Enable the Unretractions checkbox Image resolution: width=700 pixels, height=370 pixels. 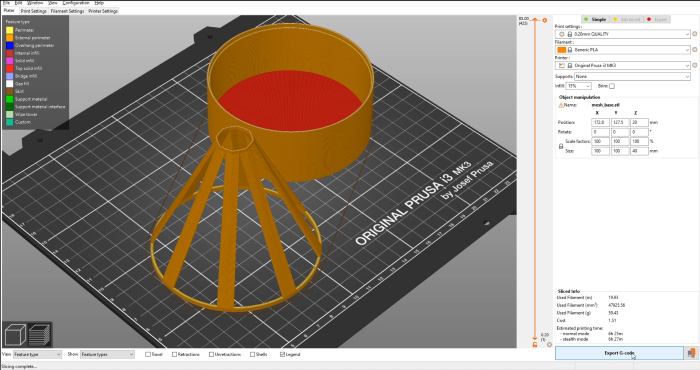coord(212,354)
